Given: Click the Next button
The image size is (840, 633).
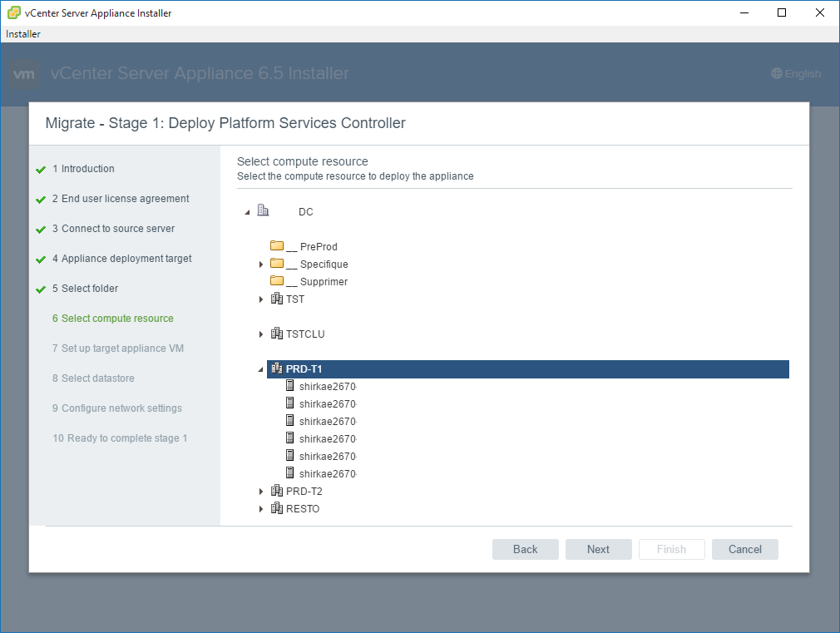Looking at the screenshot, I should pos(598,549).
